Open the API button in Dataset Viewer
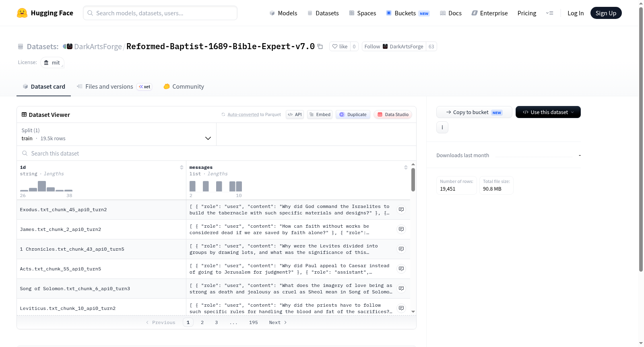Viewport: 644px width, 347px height. tap(295, 114)
